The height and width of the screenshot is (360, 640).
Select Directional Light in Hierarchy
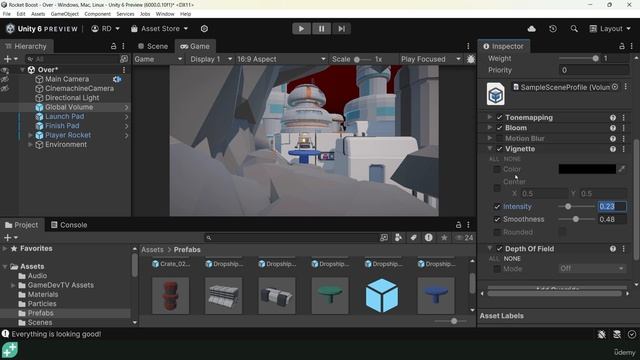pyautogui.click(x=72, y=98)
